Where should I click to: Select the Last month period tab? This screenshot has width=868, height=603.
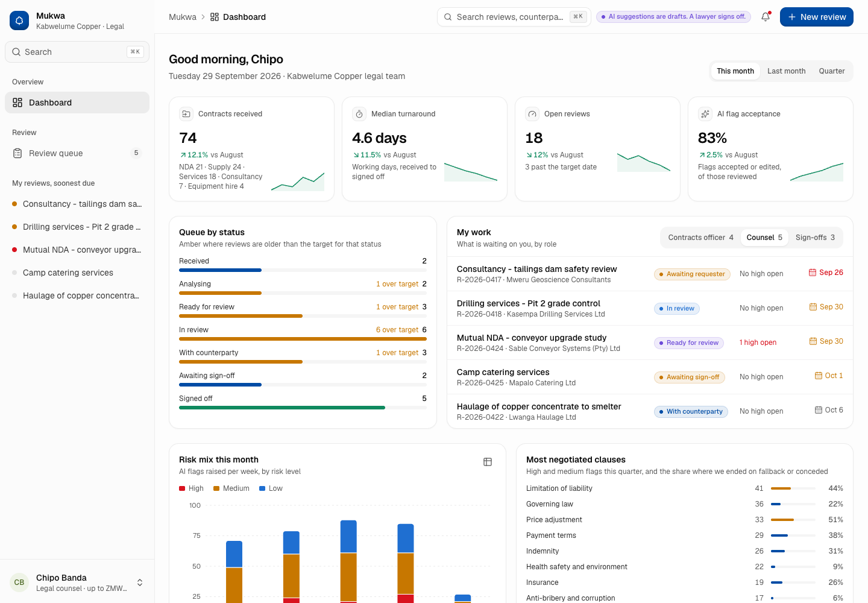(x=787, y=71)
